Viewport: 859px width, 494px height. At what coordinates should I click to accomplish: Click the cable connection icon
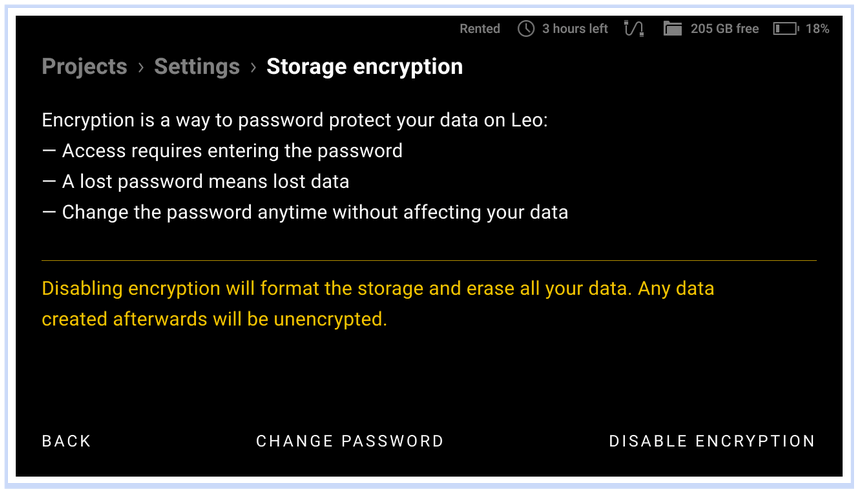(x=634, y=29)
